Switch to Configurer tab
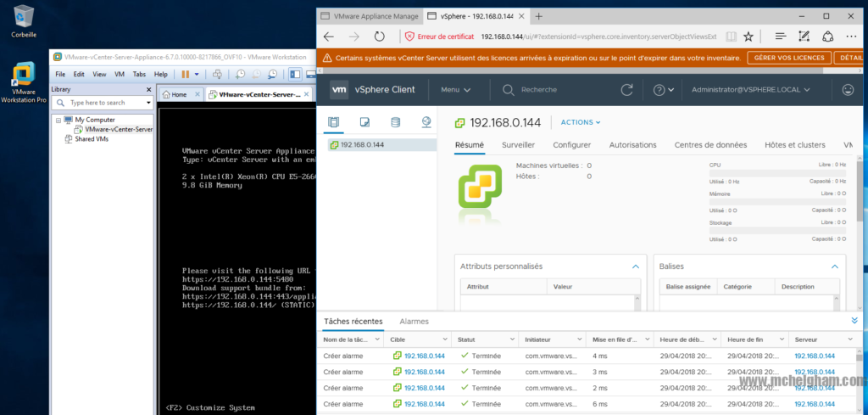The height and width of the screenshot is (415, 868). (x=572, y=145)
